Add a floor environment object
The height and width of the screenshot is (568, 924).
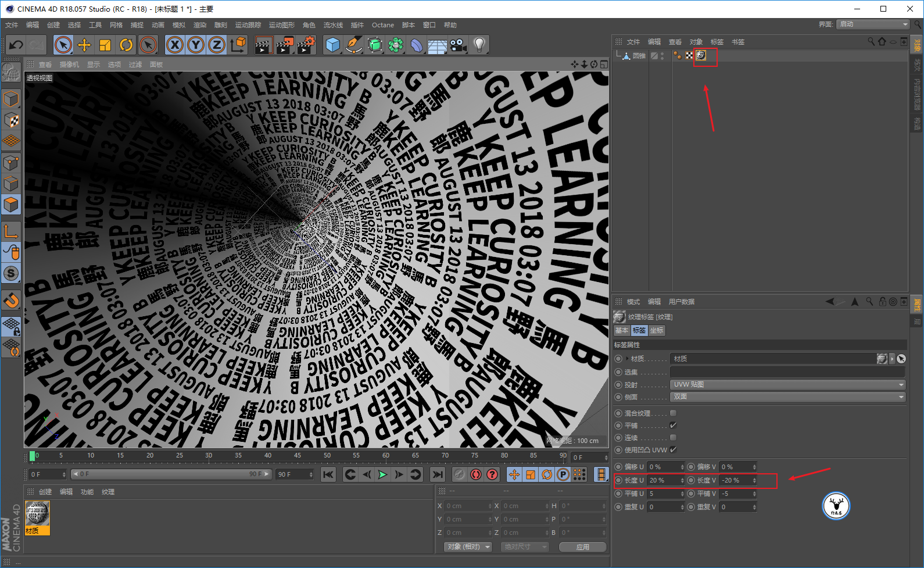437,45
